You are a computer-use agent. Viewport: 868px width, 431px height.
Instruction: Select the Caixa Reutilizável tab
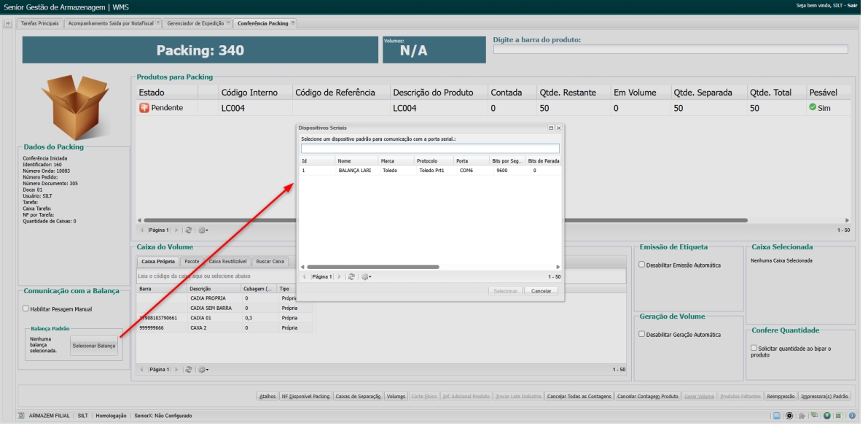point(227,262)
